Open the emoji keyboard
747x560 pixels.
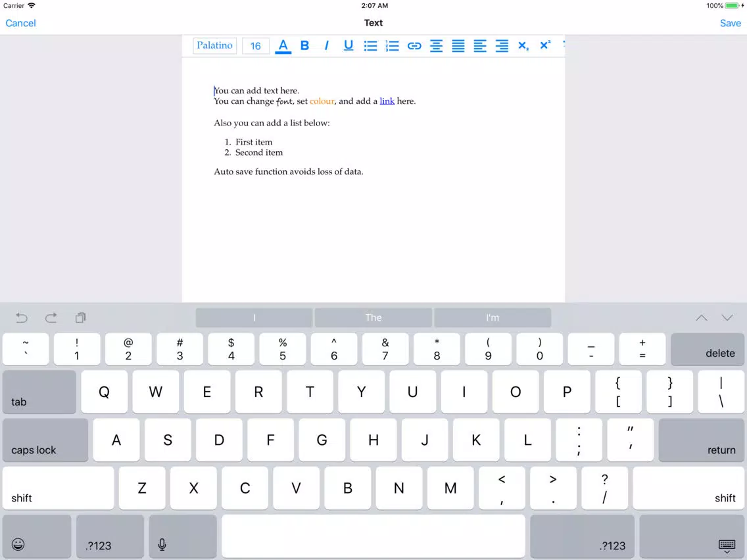point(37,536)
